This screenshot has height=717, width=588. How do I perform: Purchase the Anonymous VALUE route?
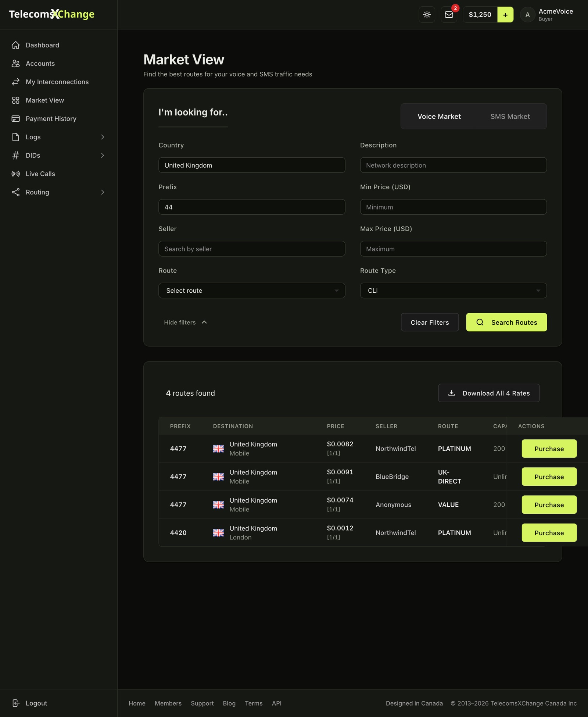pos(549,504)
